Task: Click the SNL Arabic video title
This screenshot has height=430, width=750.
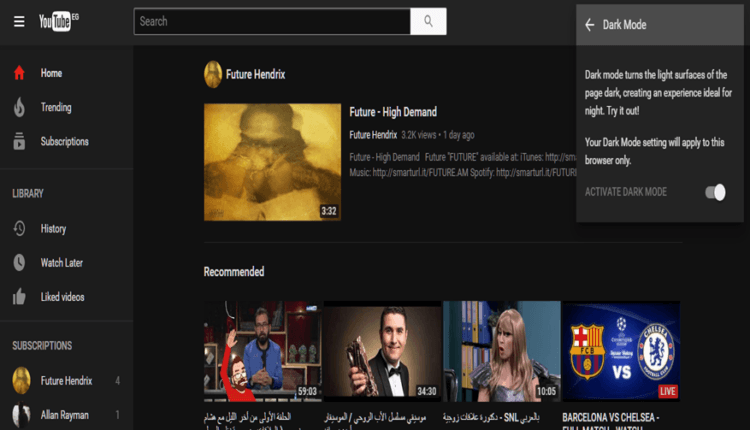Action: point(491,418)
